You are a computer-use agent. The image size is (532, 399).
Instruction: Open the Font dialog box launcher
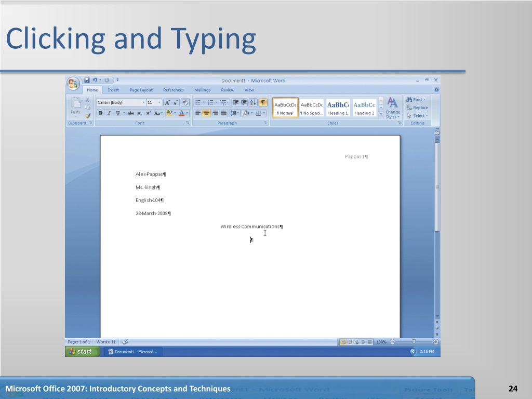[x=188, y=123]
